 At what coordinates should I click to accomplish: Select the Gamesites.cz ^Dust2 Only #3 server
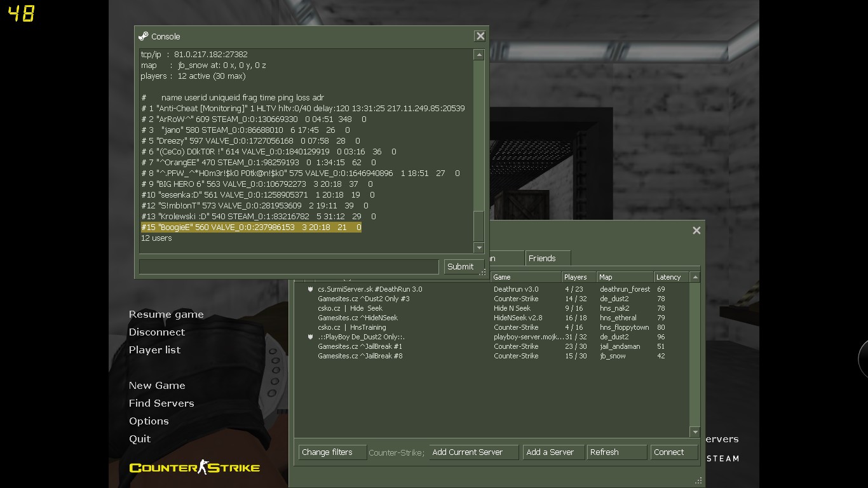tap(492, 299)
